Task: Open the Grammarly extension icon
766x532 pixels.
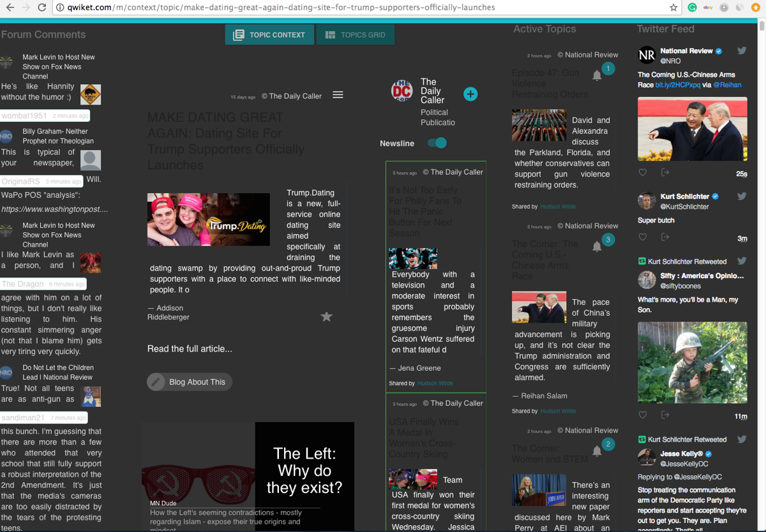Action: click(x=693, y=8)
